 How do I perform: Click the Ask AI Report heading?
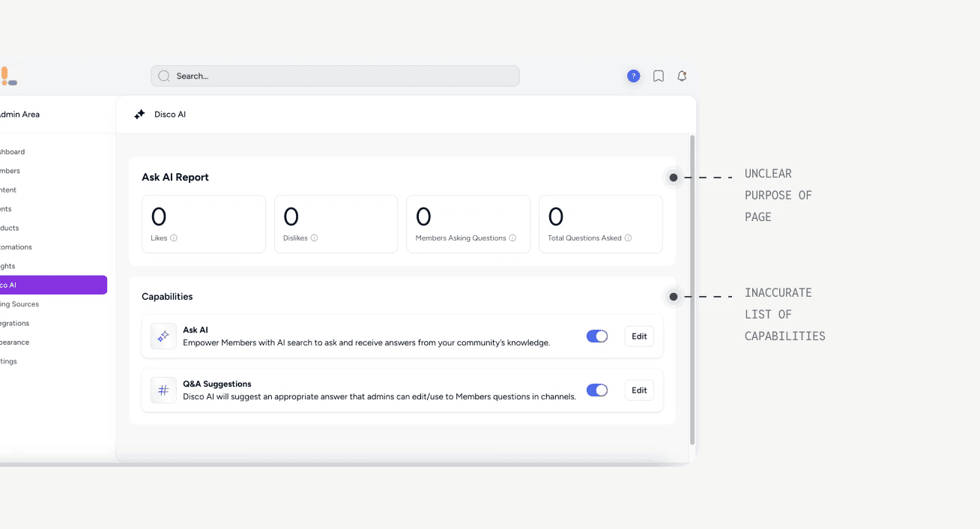coord(175,178)
